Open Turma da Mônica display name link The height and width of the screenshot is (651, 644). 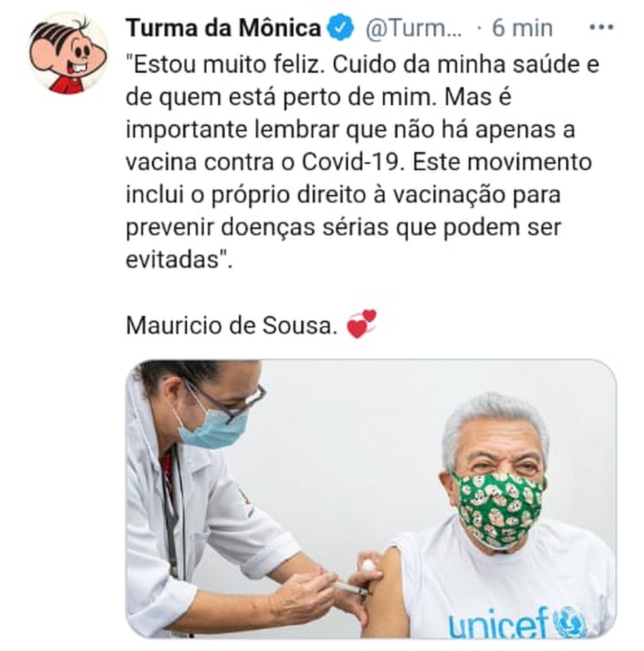point(224,28)
